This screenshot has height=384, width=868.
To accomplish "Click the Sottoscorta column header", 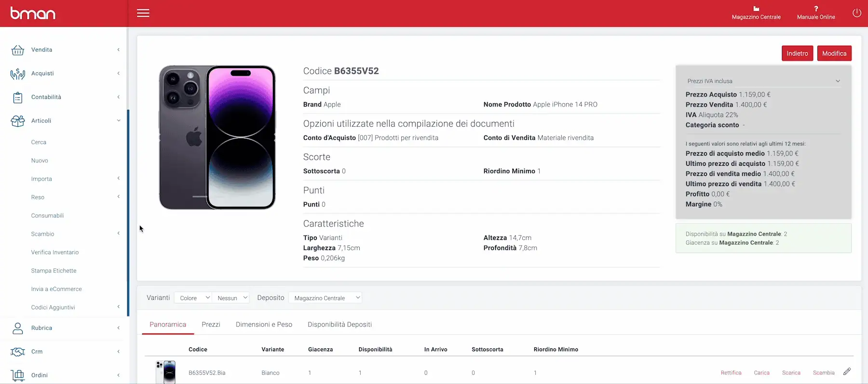I will click(487, 349).
